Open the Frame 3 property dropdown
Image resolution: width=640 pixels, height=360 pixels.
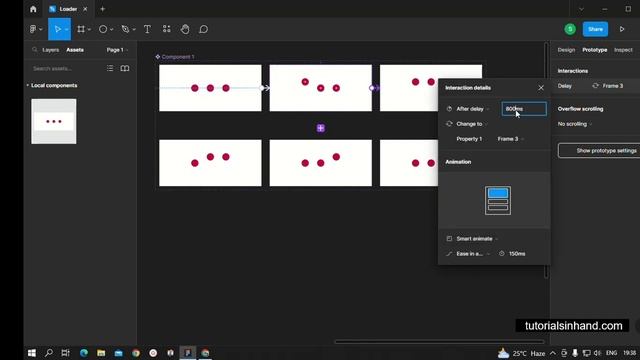[511, 139]
